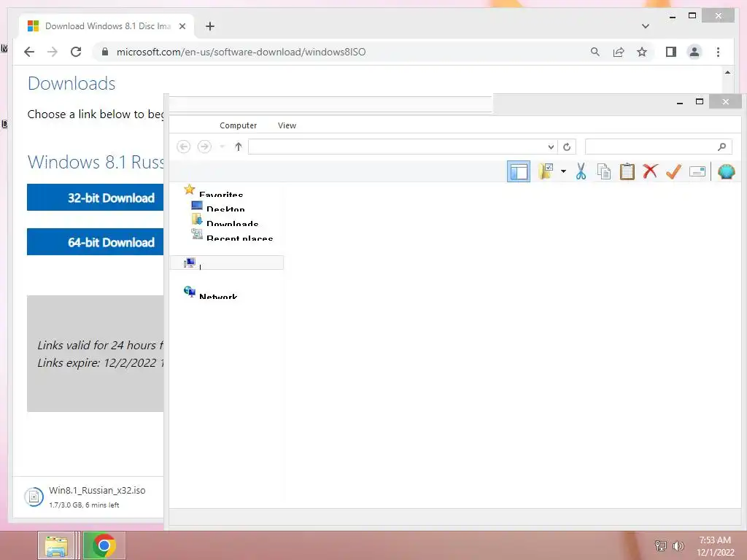Click the volume speaker tray icon
The width and height of the screenshot is (747, 560).
[x=678, y=545]
